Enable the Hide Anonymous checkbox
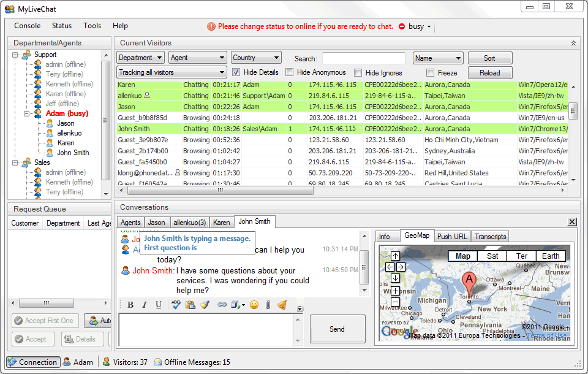 [x=290, y=73]
